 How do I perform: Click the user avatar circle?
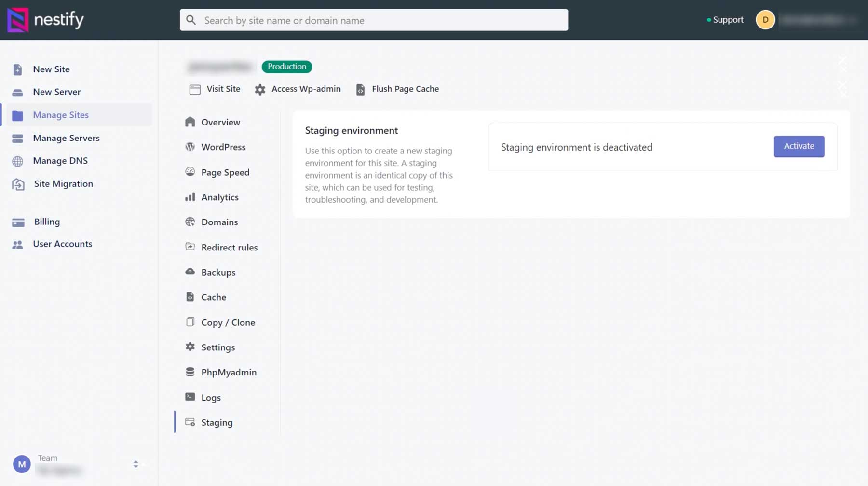[765, 20]
